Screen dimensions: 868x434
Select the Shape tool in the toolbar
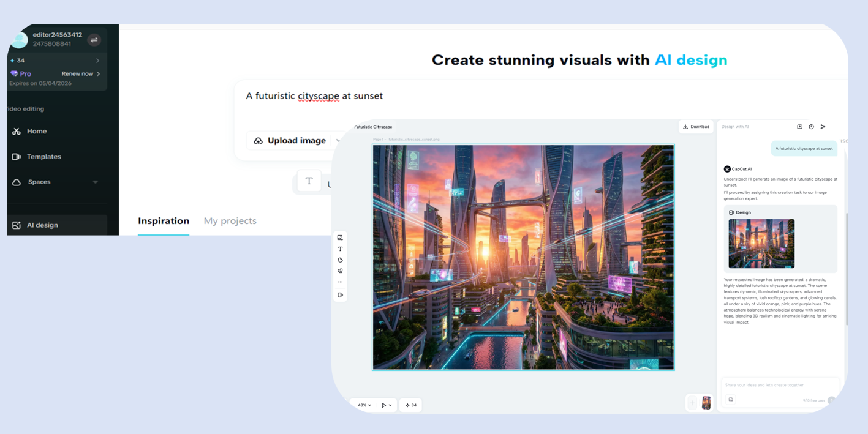pos(340,260)
